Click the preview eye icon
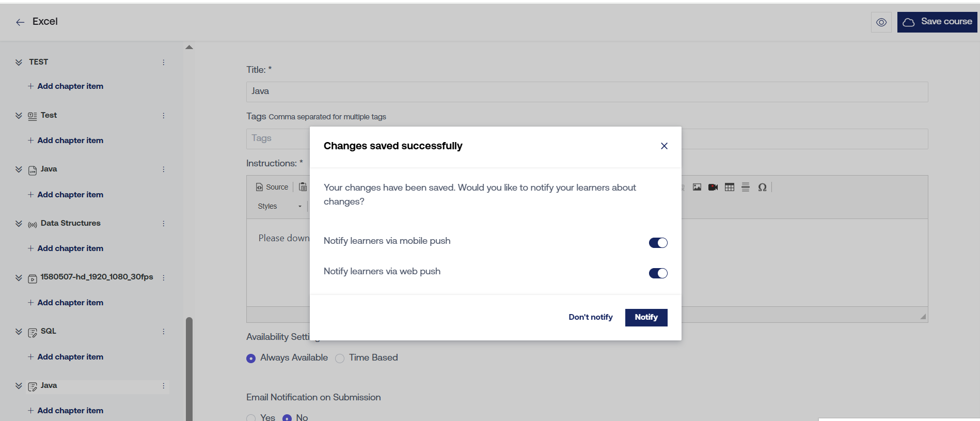980x421 pixels. [881, 22]
